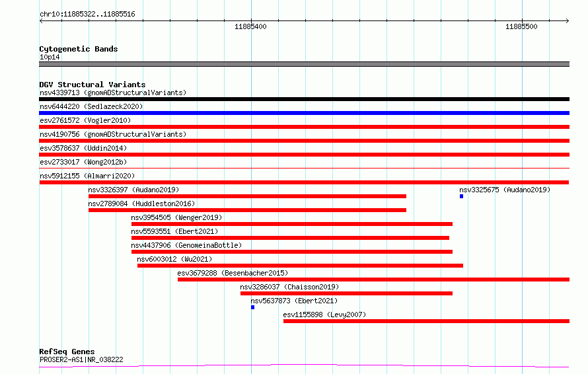
Task: Select esv3578637 (Uddin2014) label
Action: [83, 148]
